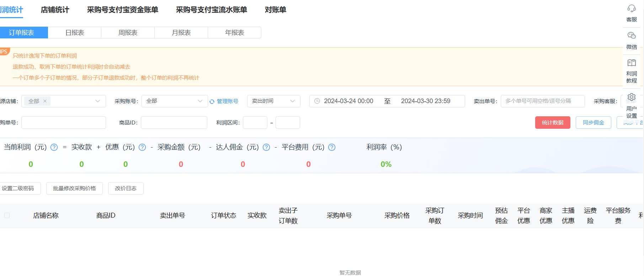Switch to 店铺统计 tab
This screenshot has height=276, width=644.
pyautogui.click(x=55, y=10)
